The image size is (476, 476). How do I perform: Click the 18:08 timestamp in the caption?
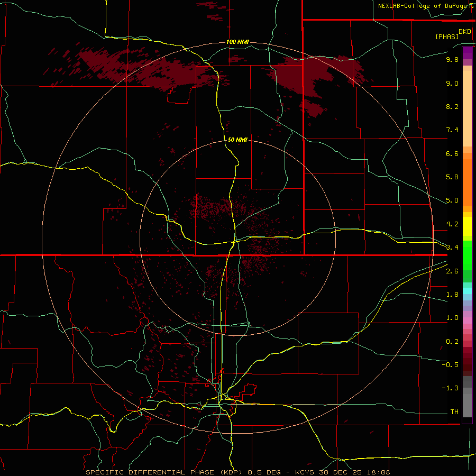tap(379, 472)
